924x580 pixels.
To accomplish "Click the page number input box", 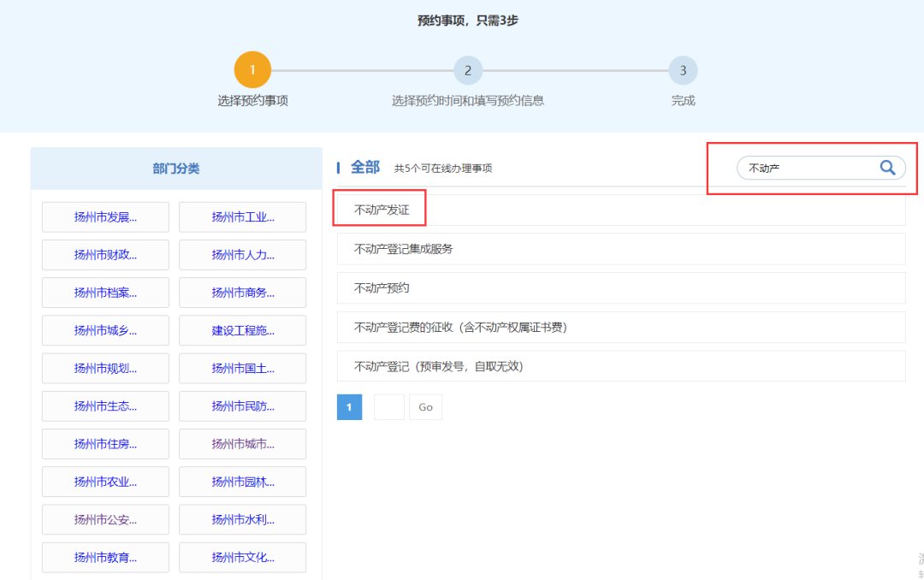I will coord(388,406).
